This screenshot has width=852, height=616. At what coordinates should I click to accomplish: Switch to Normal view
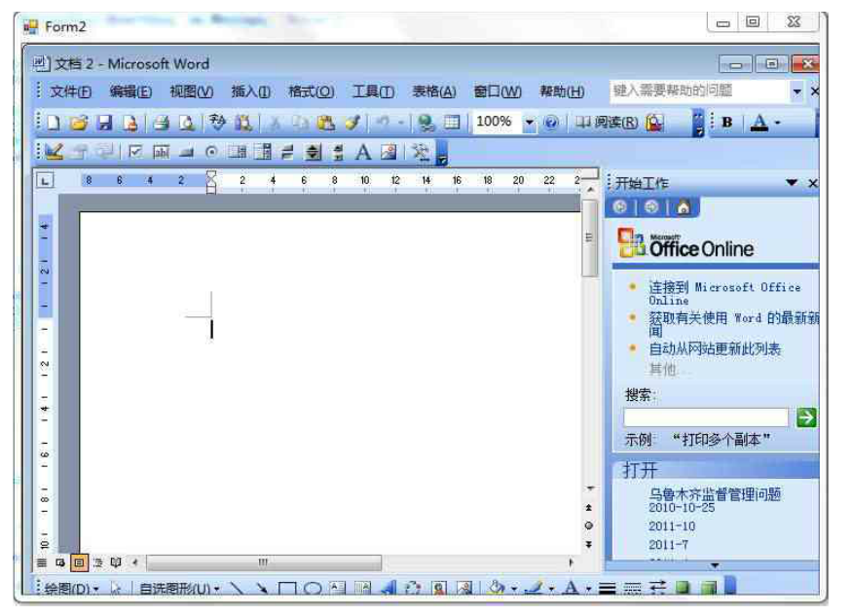tap(42, 562)
